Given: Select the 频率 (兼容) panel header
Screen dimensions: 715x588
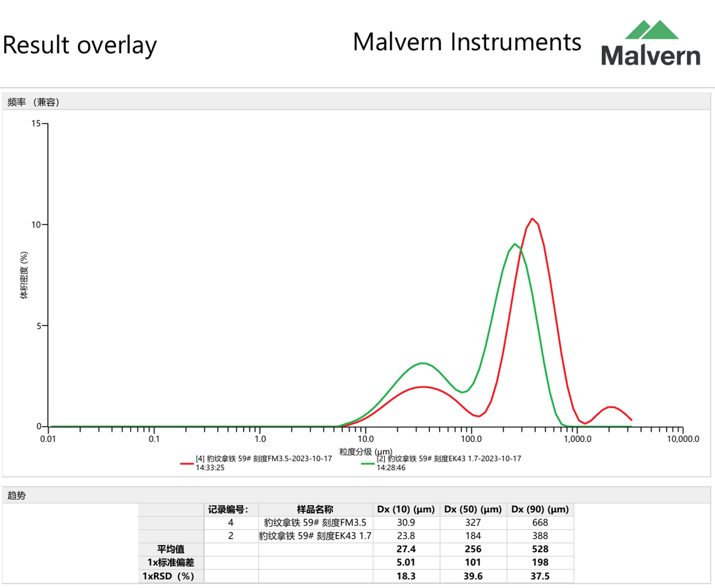Looking at the screenshot, I should click(34, 102).
